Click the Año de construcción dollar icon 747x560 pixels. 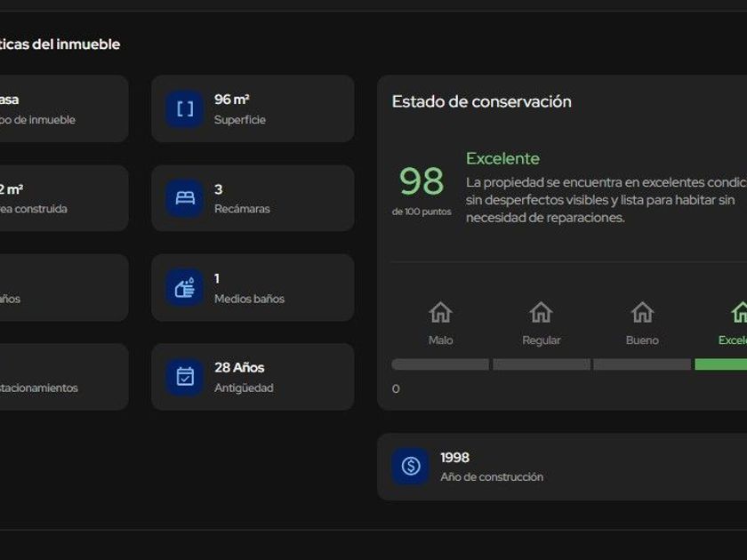[411, 466]
